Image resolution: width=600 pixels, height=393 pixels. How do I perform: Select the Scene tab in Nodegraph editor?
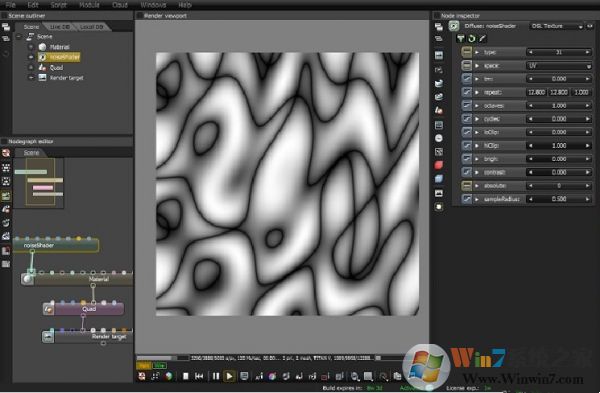coord(31,153)
